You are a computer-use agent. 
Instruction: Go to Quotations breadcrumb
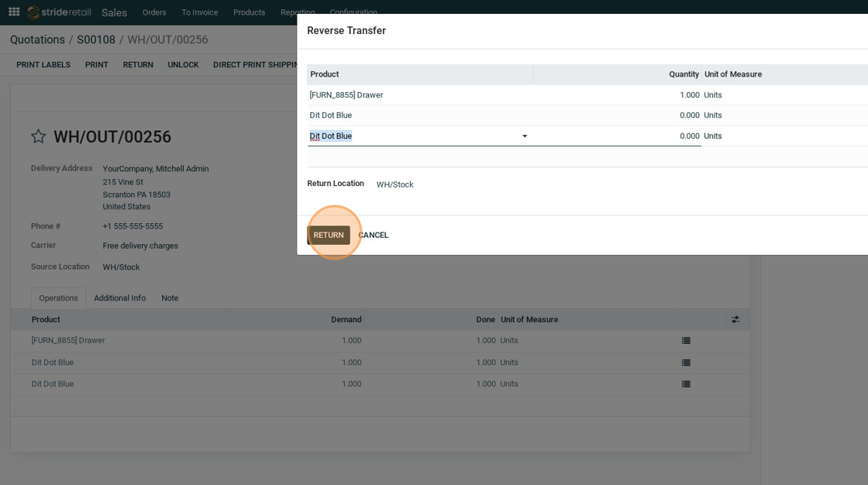37,40
